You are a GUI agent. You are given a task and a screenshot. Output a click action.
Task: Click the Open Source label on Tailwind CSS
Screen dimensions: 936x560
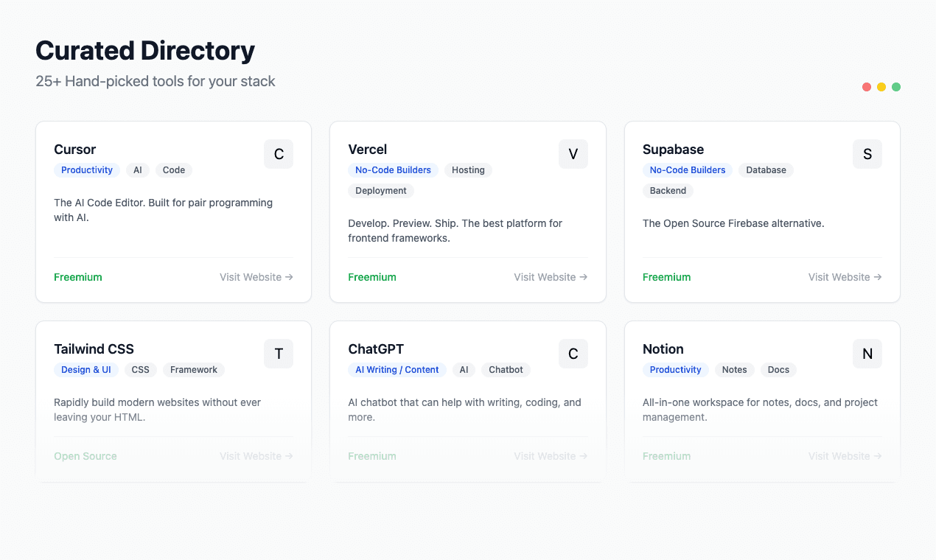85,456
